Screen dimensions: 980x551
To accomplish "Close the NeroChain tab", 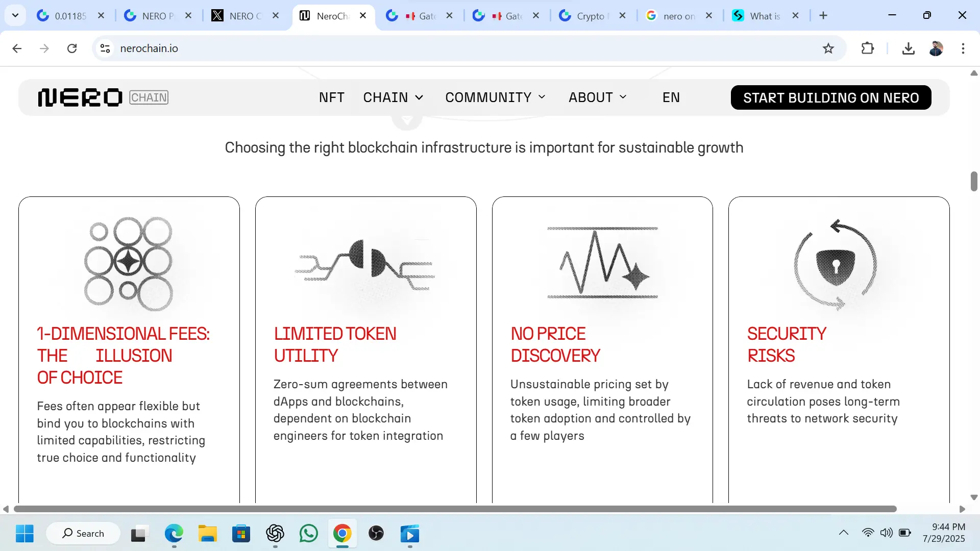I will (363, 16).
